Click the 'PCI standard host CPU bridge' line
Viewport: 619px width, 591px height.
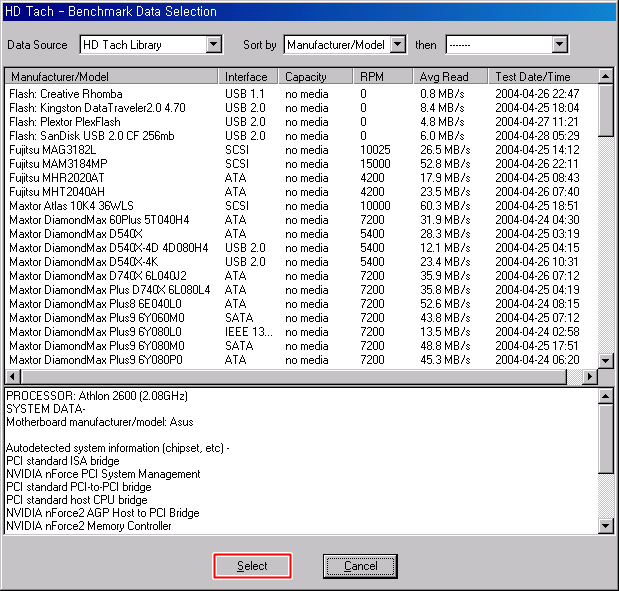pos(77,500)
